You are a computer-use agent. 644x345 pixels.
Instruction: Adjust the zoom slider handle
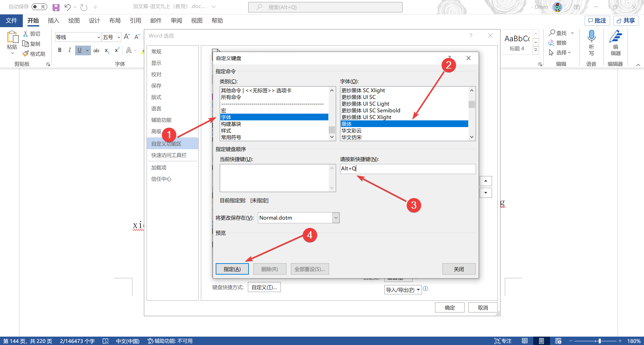pyautogui.click(x=599, y=341)
